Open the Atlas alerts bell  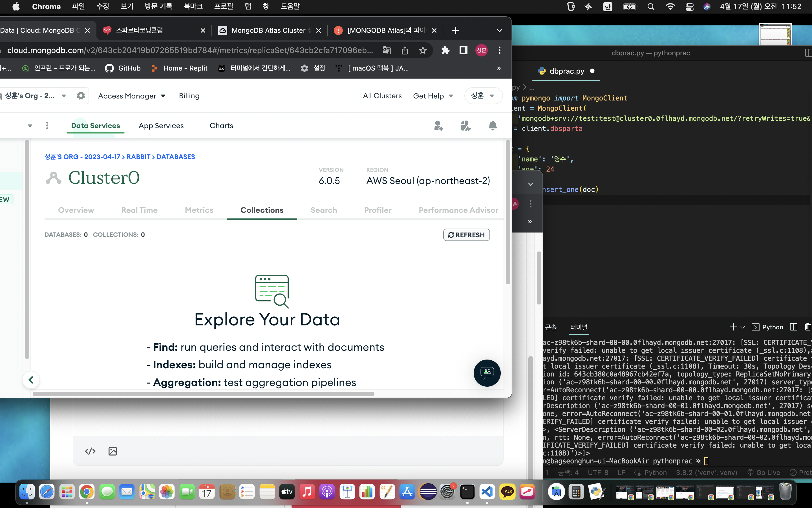pyautogui.click(x=493, y=126)
